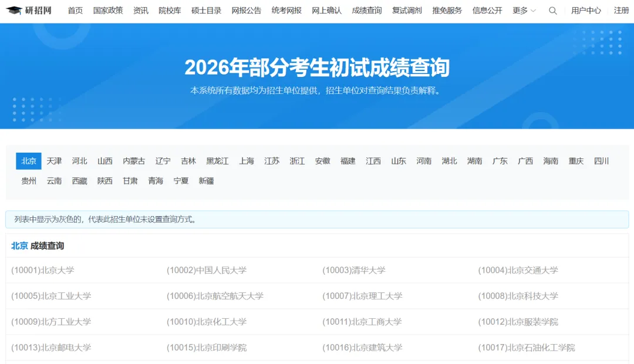Select the 山东 province tab

pos(399,161)
